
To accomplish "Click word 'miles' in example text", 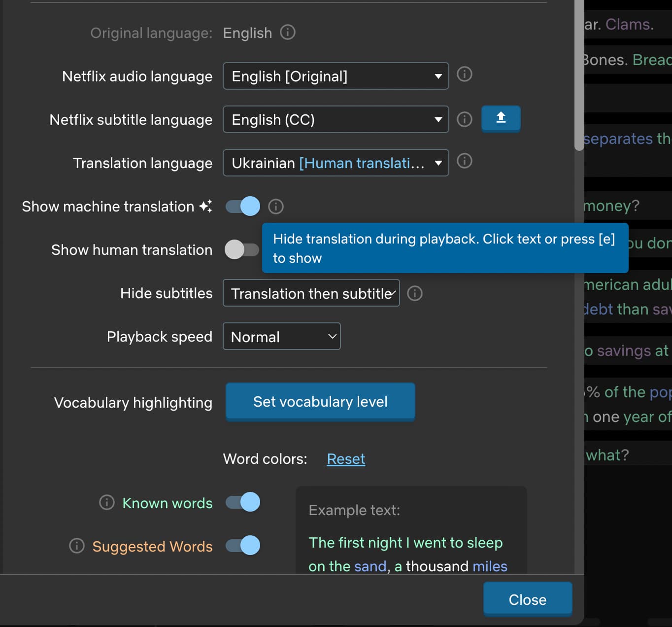I will click(490, 566).
